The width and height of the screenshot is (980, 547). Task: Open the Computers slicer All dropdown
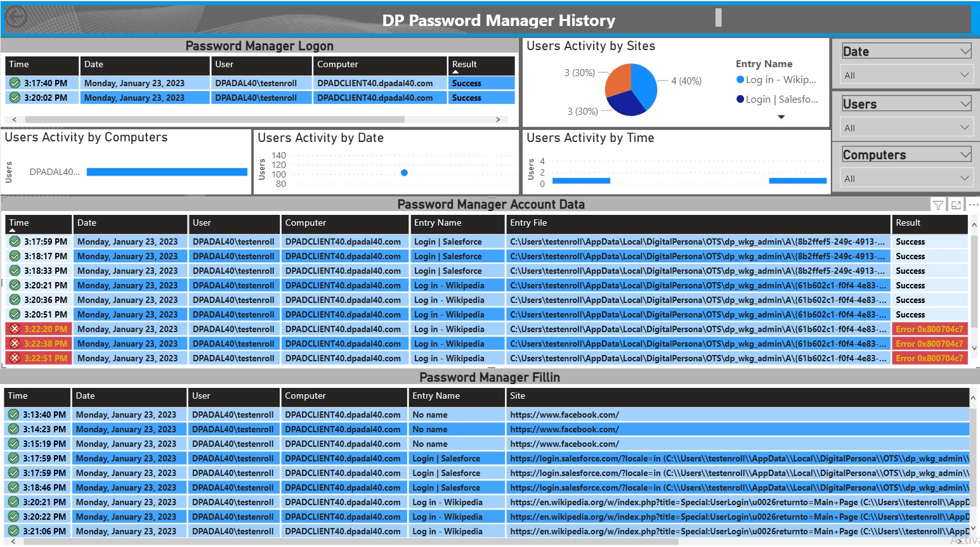point(964,177)
